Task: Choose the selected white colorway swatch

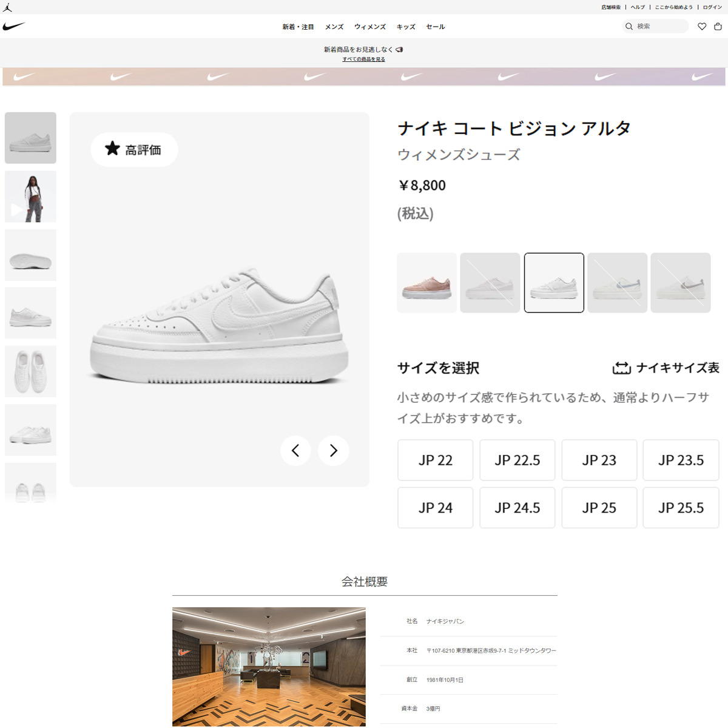Action: [554, 283]
